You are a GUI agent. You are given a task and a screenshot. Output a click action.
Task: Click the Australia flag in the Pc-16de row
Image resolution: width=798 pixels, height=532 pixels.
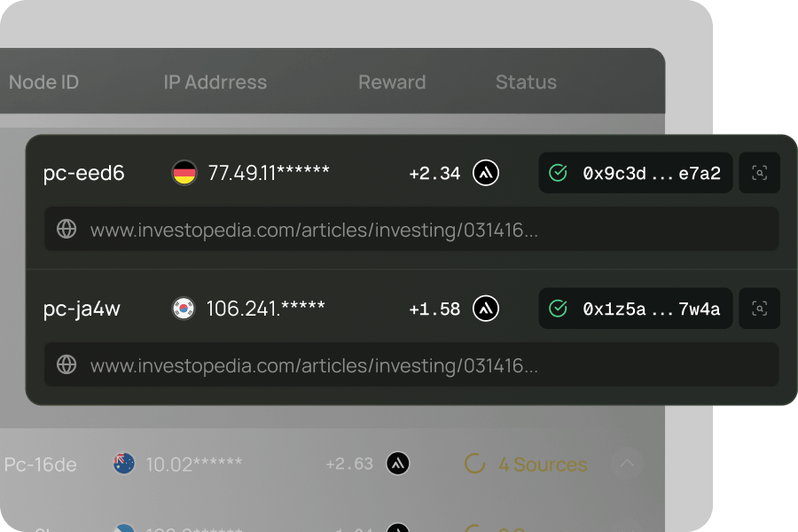(123, 464)
